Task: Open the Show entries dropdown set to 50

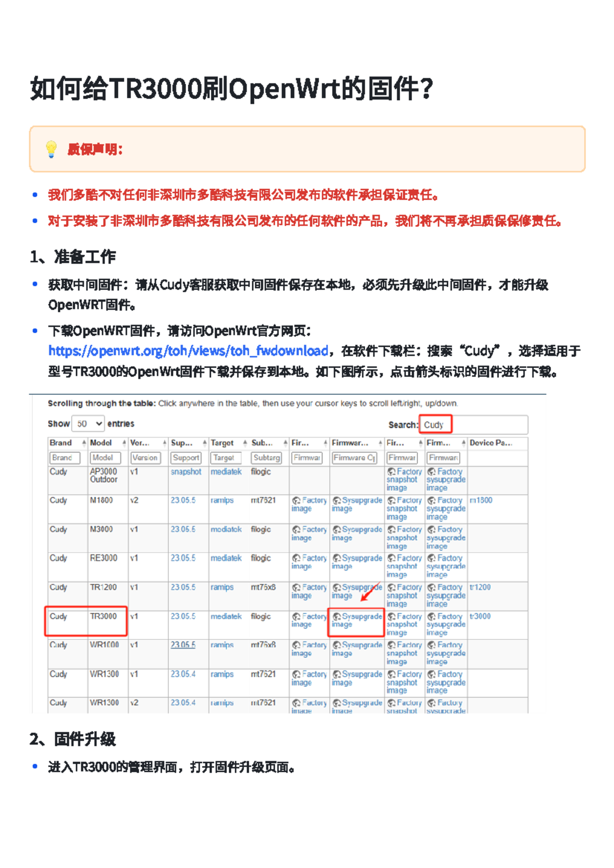Action: tap(87, 424)
